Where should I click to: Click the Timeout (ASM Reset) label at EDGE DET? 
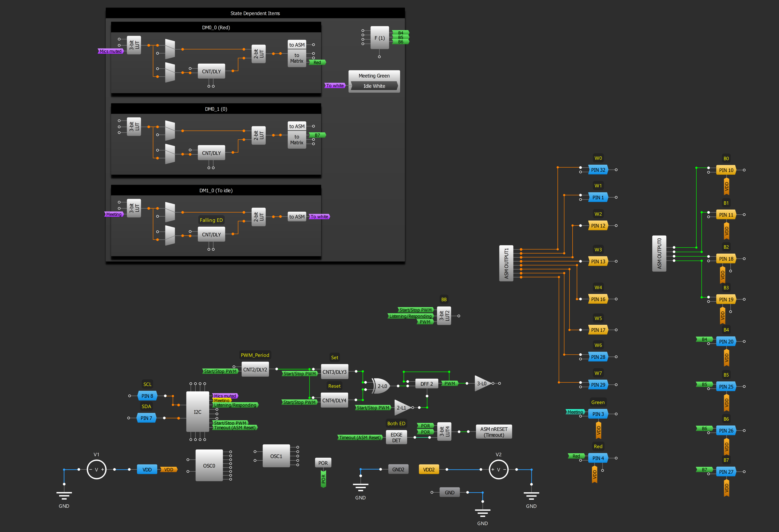(x=360, y=437)
